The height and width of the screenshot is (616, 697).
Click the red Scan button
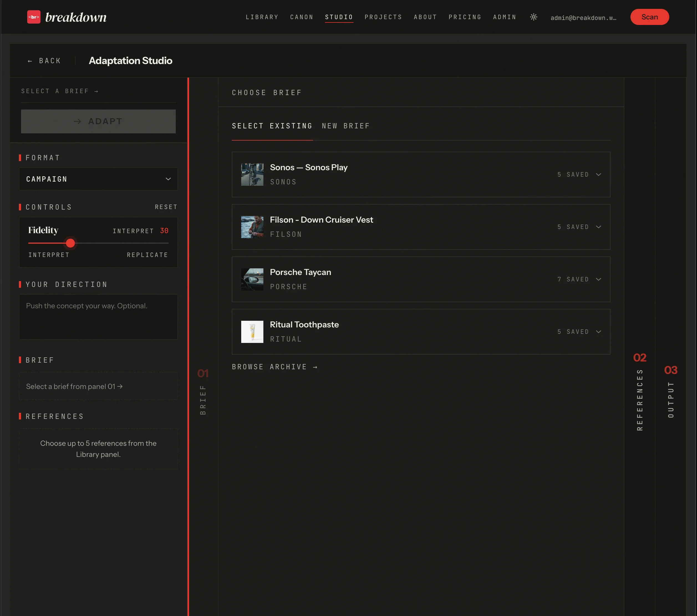[x=650, y=17]
